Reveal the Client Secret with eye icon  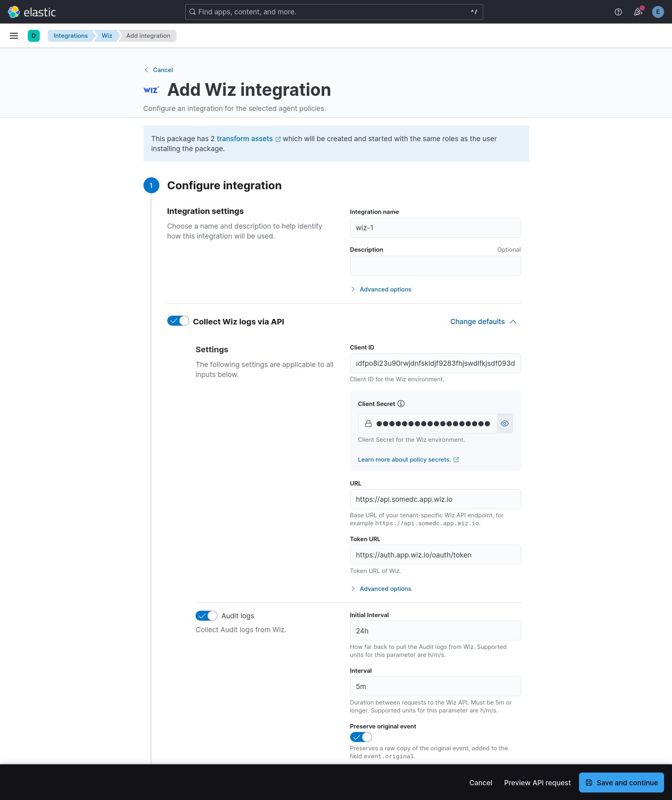[505, 423]
